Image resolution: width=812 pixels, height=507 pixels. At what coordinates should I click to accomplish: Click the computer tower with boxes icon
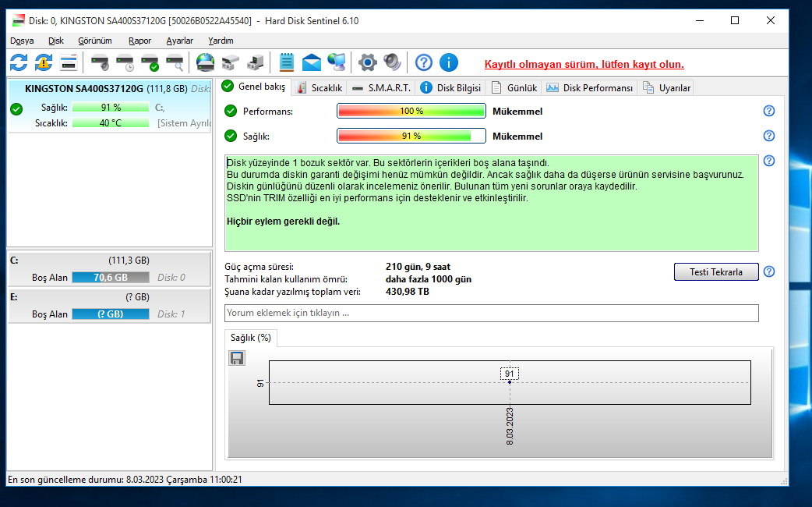(x=256, y=62)
